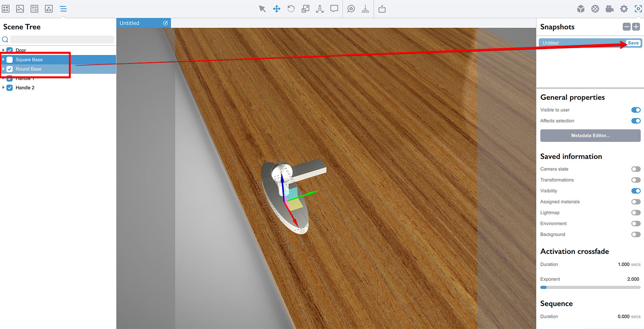
Task: Open the materials grid panel icon
Action: (x=35, y=9)
